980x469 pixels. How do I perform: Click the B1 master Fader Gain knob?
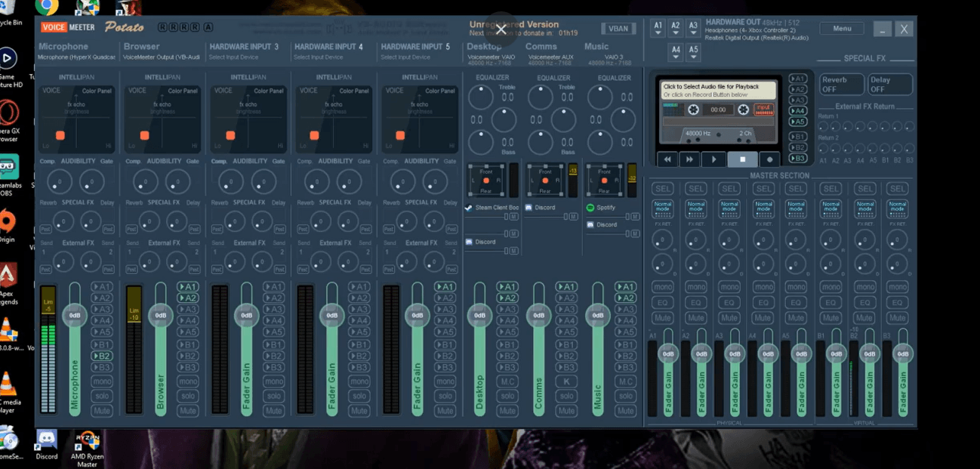click(x=836, y=353)
